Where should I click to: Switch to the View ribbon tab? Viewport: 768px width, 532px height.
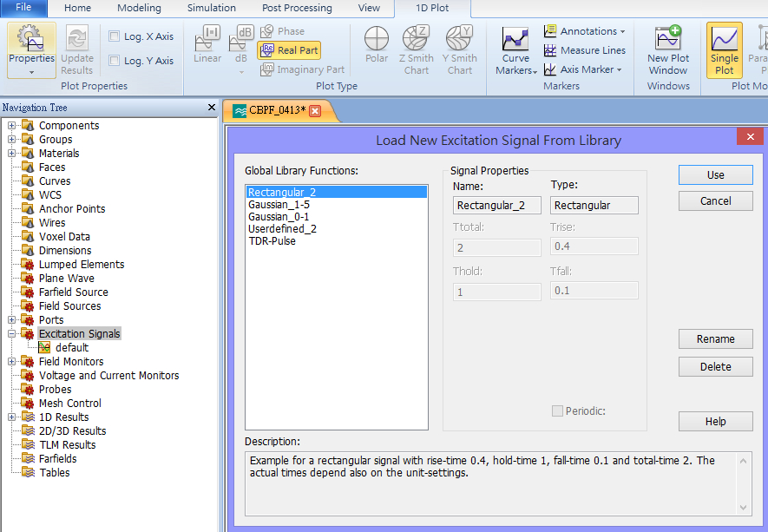tap(369, 8)
